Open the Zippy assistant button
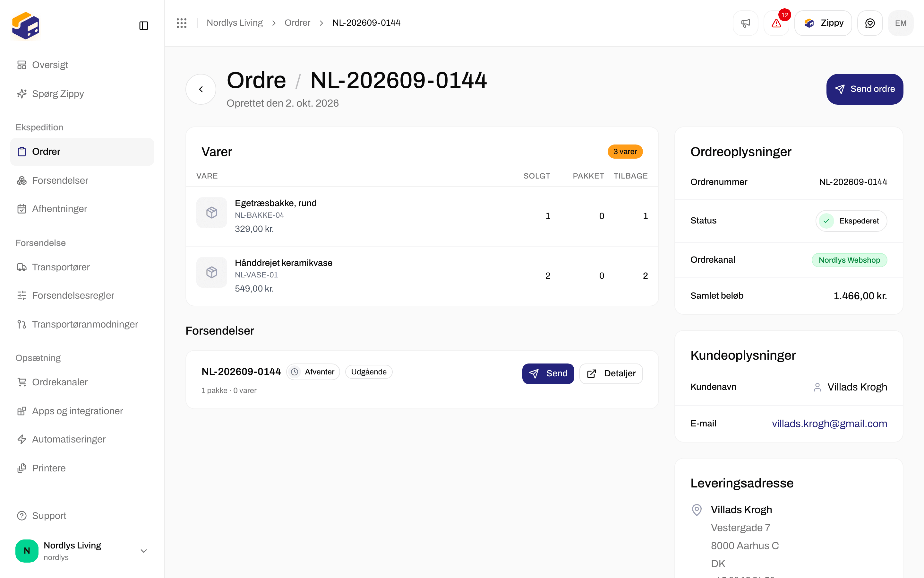The image size is (924, 578). coord(823,23)
